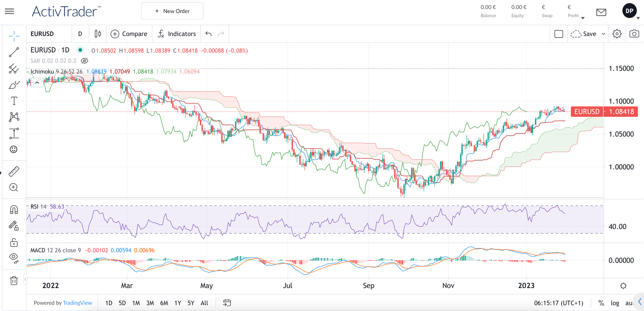Click the trash icon to remove drawings
The image size is (644, 311).
(14, 281)
